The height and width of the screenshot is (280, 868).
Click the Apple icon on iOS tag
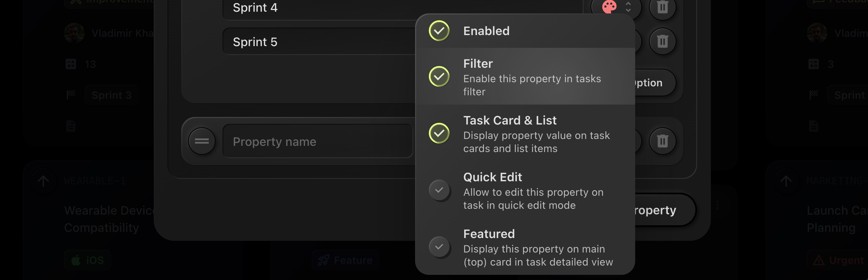click(76, 260)
